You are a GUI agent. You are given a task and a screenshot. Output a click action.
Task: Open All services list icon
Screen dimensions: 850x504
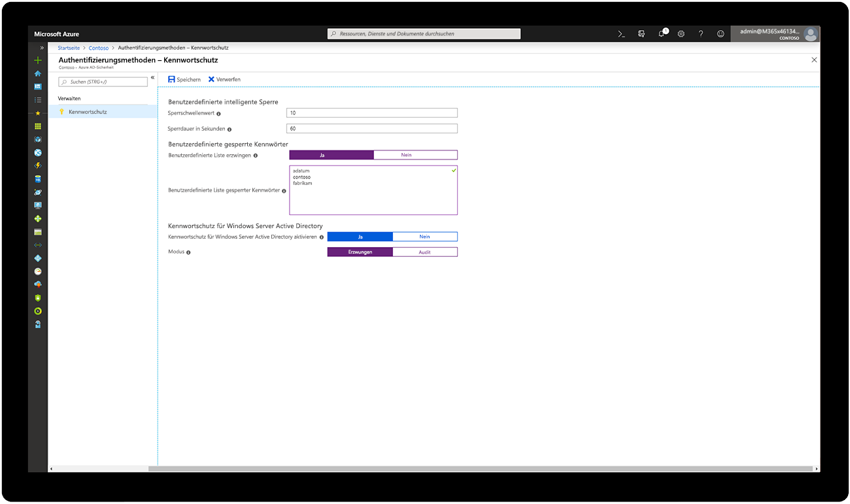coord(38,99)
